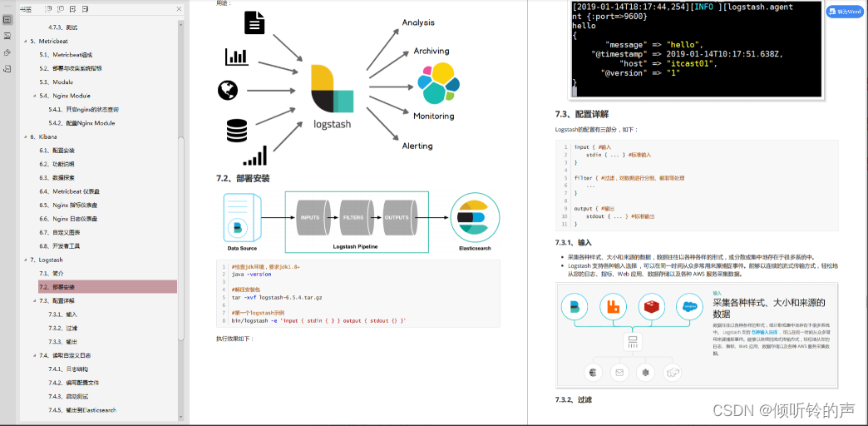
Task: Collapse the 6、Kibana bookmark section
Action: click(x=25, y=136)
